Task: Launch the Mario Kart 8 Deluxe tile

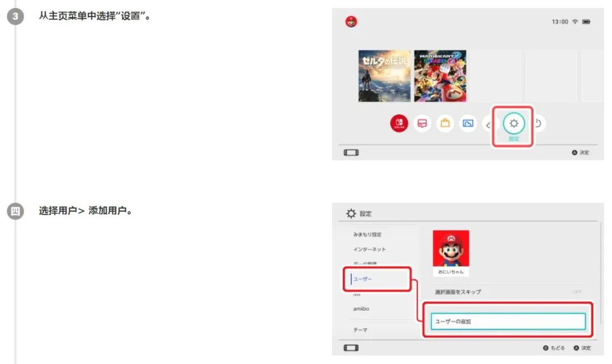Action: point(440,76)
